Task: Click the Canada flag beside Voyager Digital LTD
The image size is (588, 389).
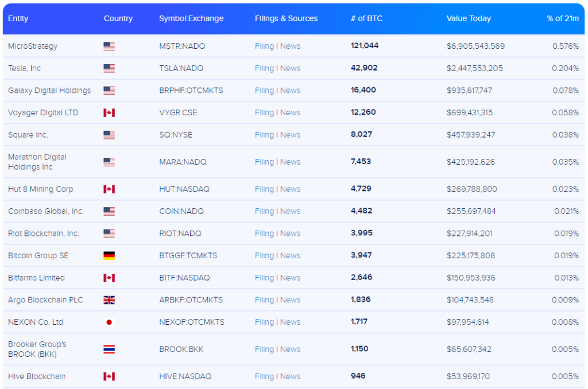Action: 109,112
